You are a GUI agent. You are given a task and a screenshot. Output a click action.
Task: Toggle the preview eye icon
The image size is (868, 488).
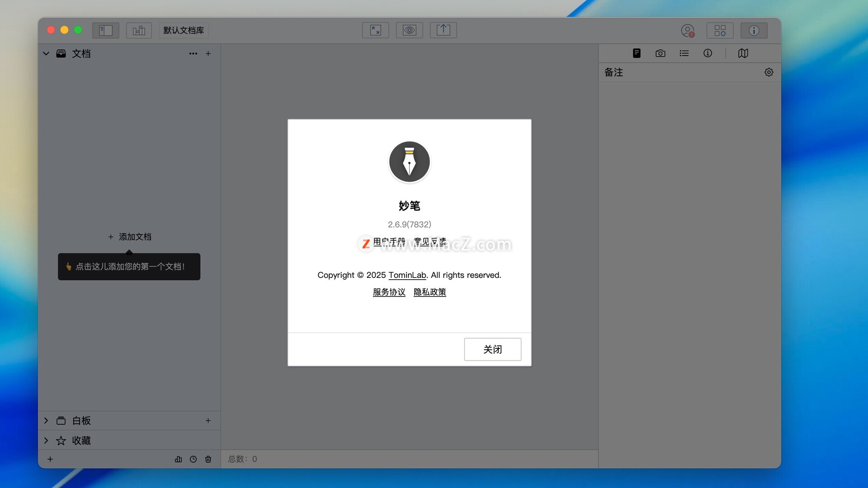pos(410,30)
